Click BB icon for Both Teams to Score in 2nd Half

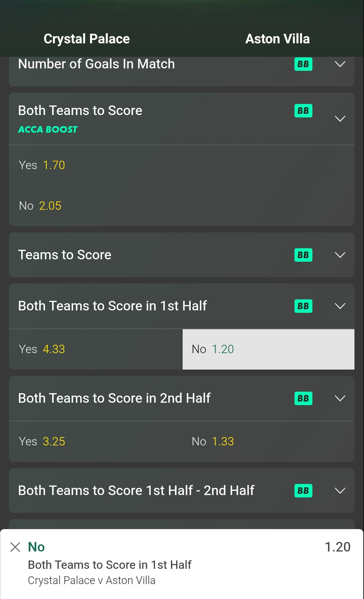(x=303, y=399)
